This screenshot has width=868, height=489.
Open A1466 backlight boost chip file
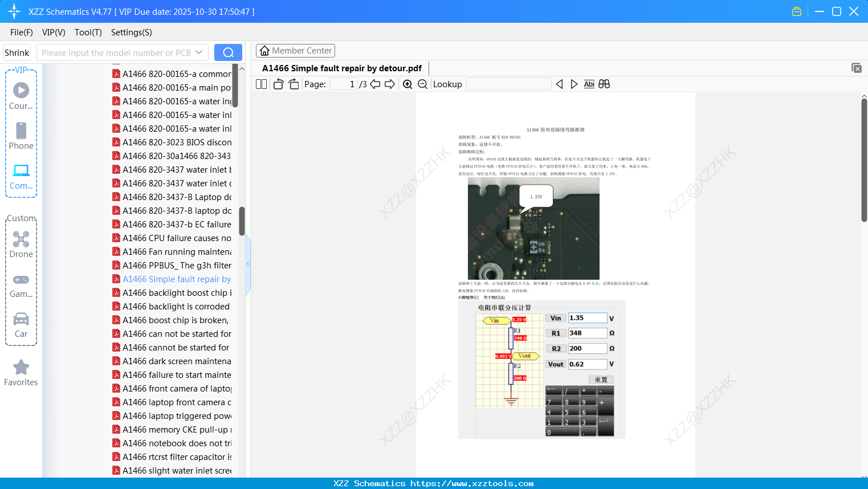172,293
